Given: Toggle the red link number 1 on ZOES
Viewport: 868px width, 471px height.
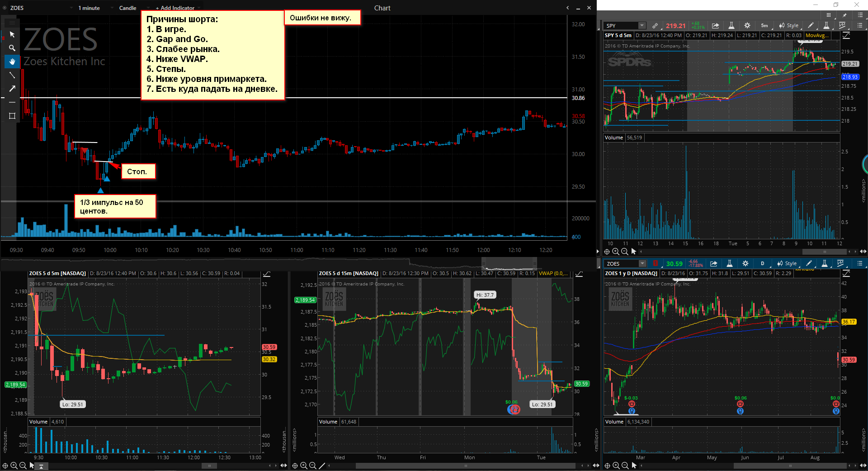Looking at the screenshot, I should (x=656, y=263).
